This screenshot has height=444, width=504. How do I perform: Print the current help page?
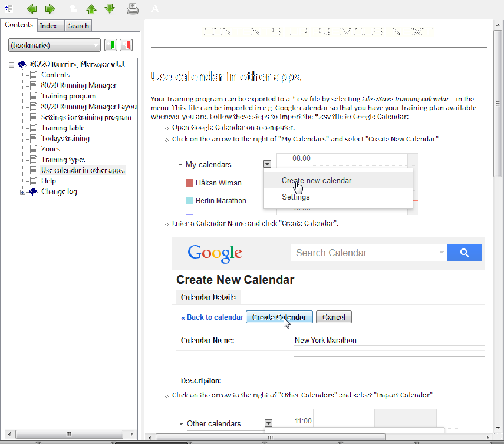coord(133,9)
